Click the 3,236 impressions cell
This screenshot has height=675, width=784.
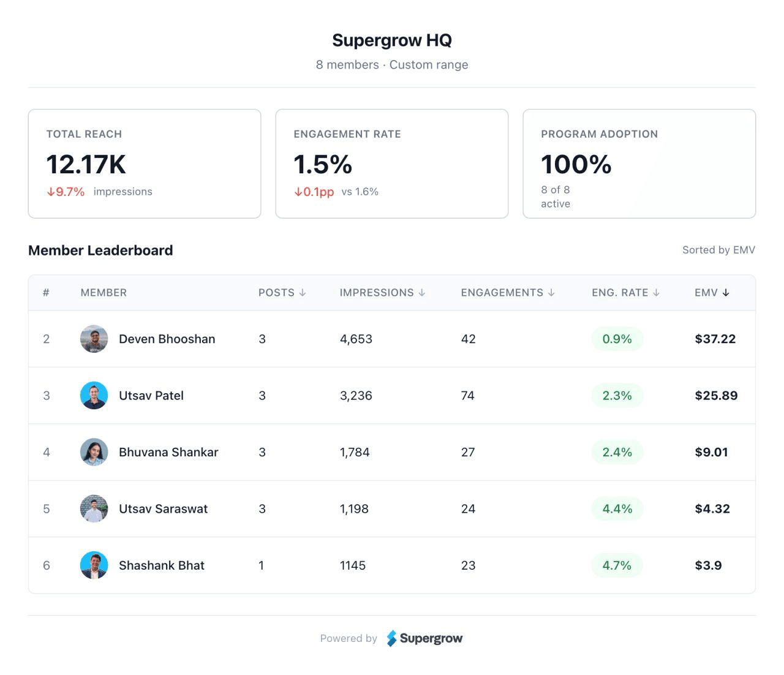[356, 396]
